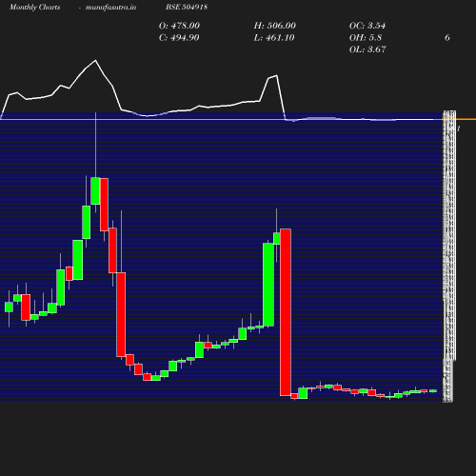Click the high value 'H: 506.00'
This screenshot has width=476, height=476.
point(275,26)
